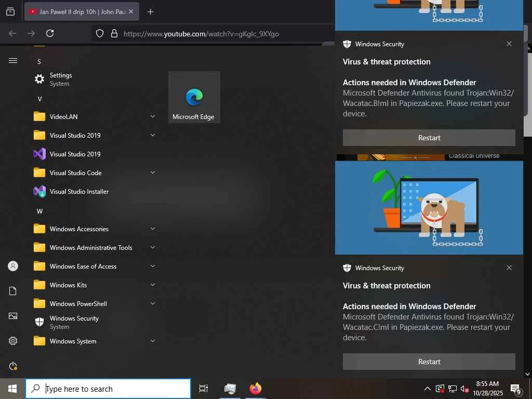Close the Jan Paweł II drip tab
This screenshot has width=532, height=399.
point(131,11)
